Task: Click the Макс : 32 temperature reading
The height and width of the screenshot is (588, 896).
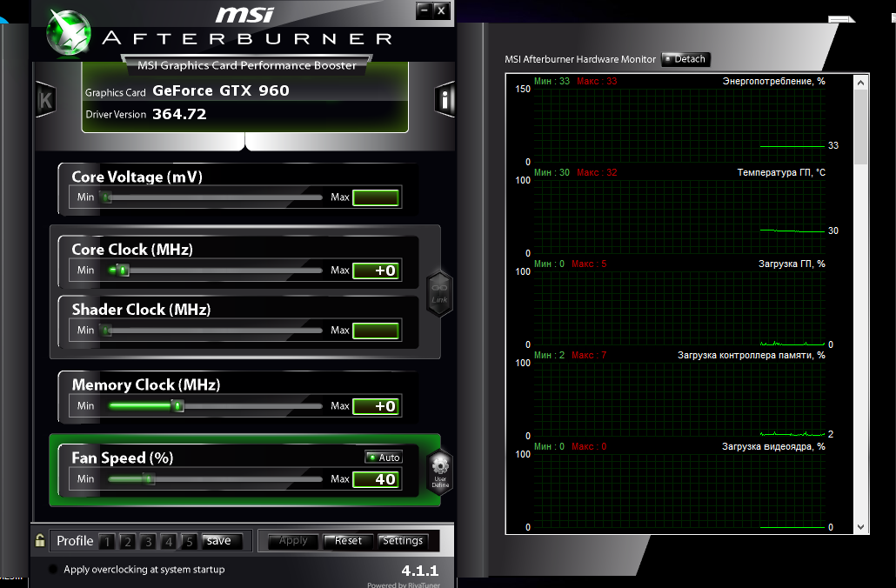Action: coord(597,172)
